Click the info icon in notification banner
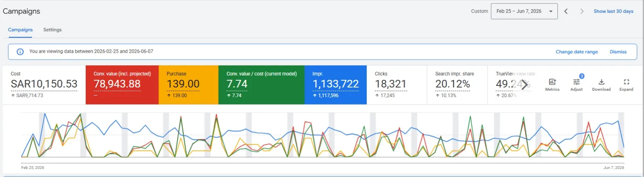The image size is (644, 177). click(x=20, y=52)
